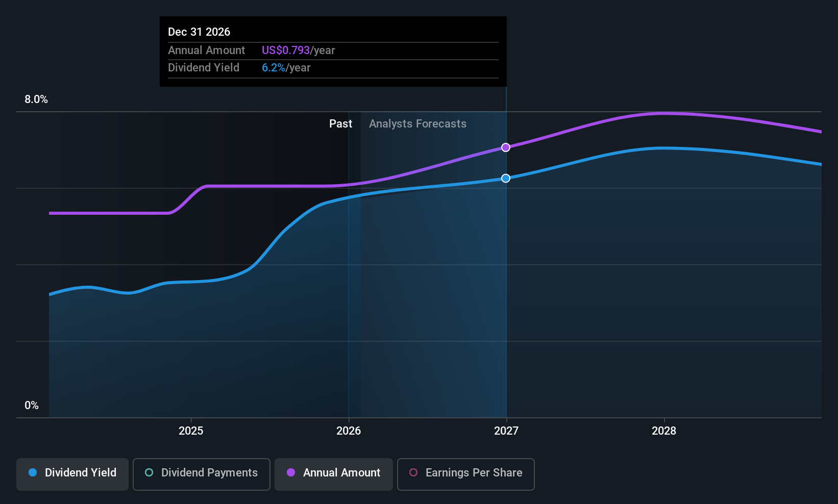Click the 2027 axis label
The height and width of the screenshot is (504, 838).
coord(506,431)
